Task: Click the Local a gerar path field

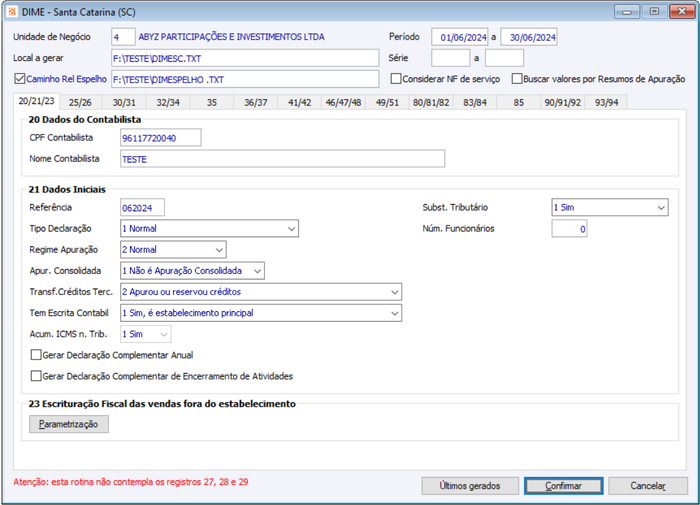Action: (245, 58)
